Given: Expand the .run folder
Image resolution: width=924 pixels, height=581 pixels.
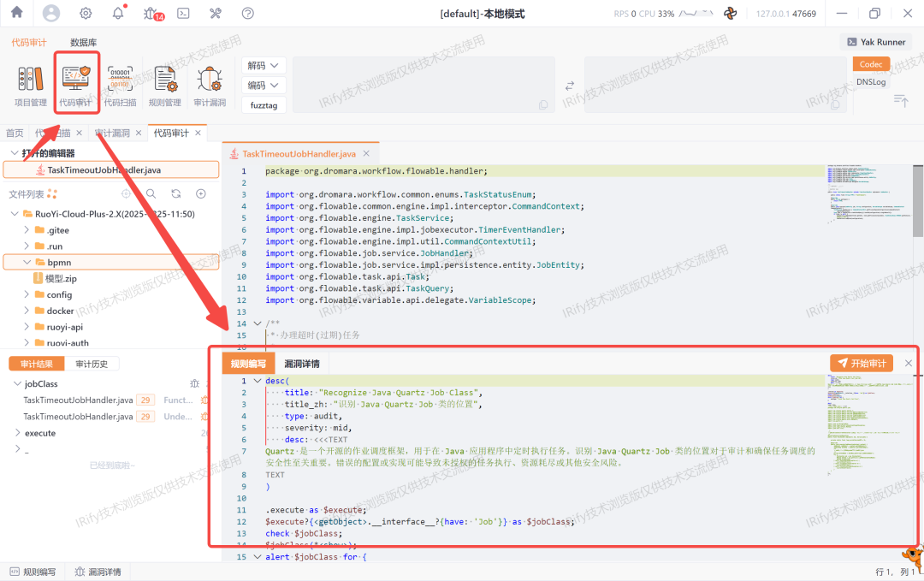Looking at the screenshot, I should coord(27,246).
